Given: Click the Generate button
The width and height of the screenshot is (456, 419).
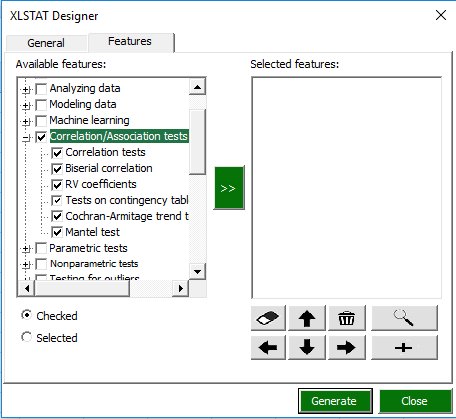Looking at the screenshot, I should click(x=335, y=401).
